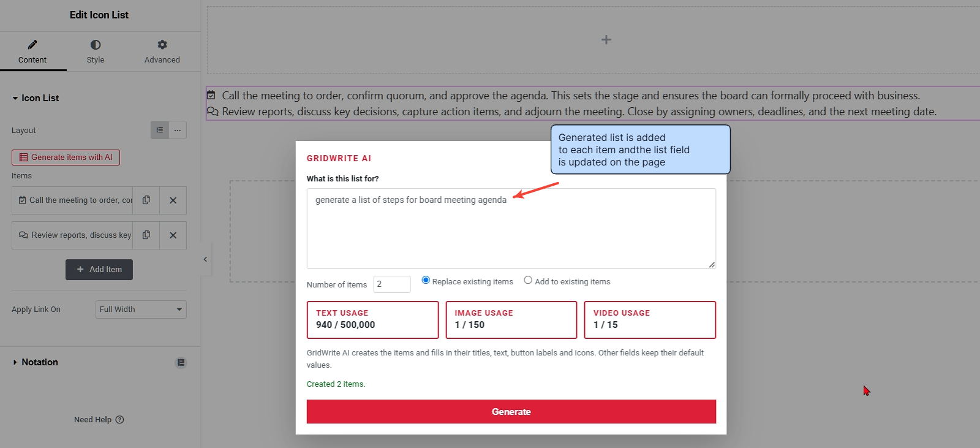The image size is (980, 448).
Task: Select Replace existing items radio
Action: click(426, 280)
